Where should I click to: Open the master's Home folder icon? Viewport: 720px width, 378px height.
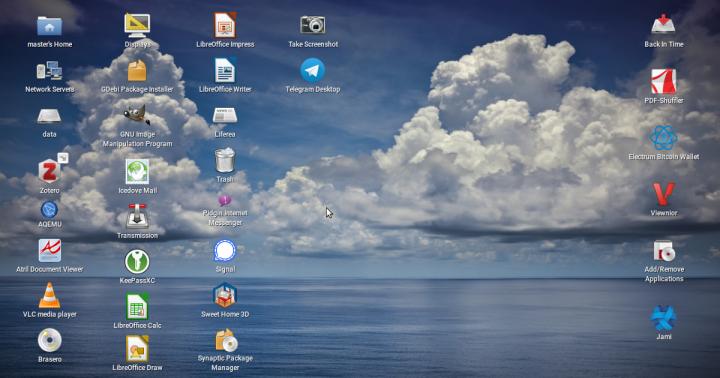pos(49,26)
